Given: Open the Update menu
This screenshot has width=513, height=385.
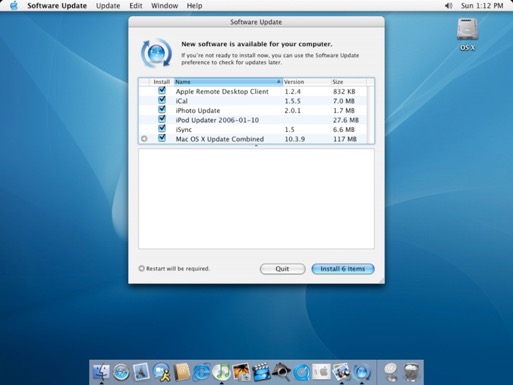Looking at the screenshot, I should [108, 6].
